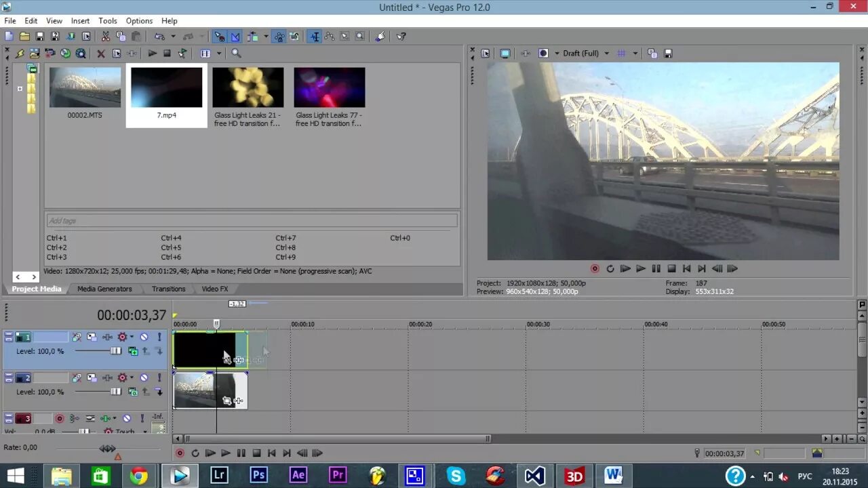Arm audio track 3 for recording
The width and height of the screenshot is (868, 488).
coord(60,418)
